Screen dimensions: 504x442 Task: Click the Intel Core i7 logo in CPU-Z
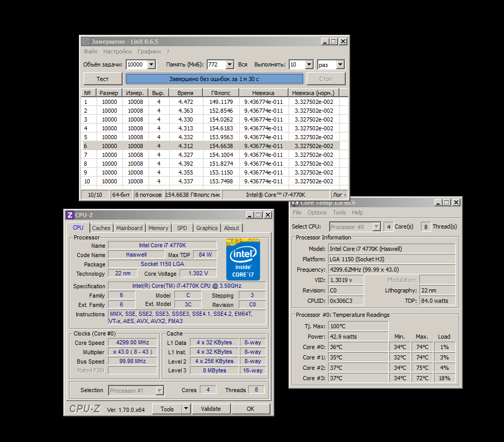coord(243,259)
